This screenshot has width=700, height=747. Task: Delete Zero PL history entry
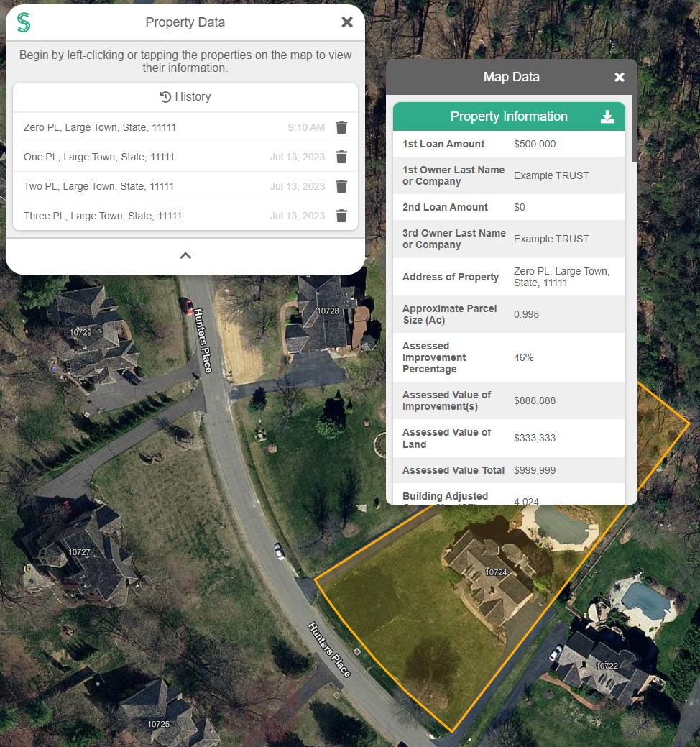341,127
